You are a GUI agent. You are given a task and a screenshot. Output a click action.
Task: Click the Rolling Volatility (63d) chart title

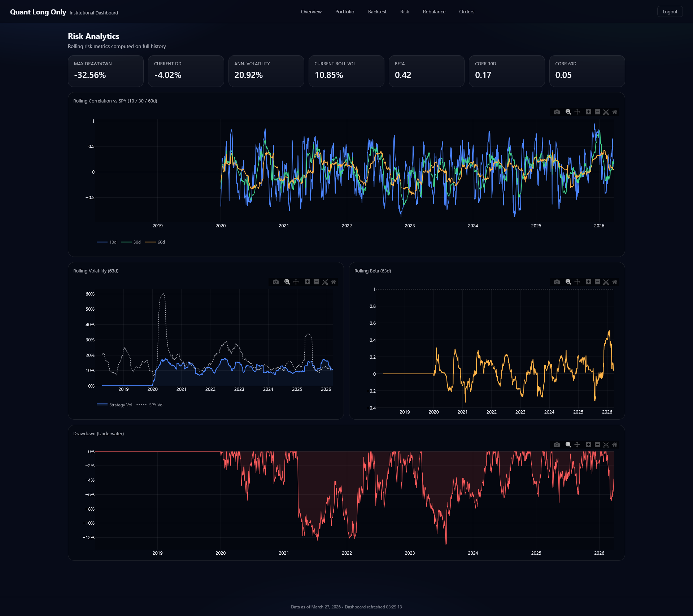[x=96, y=271]
